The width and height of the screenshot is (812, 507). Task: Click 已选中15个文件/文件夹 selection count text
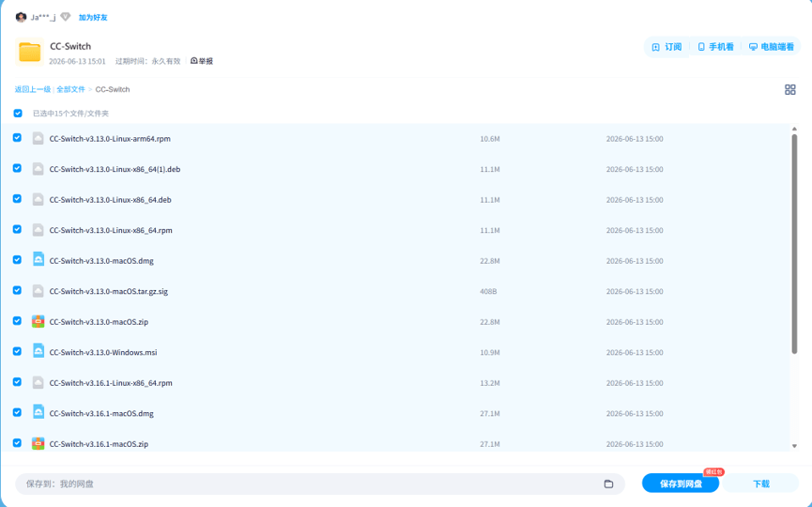tap(71, 114)
